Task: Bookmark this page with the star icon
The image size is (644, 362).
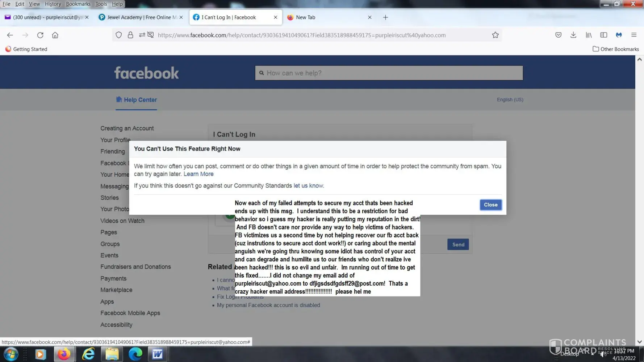Action: pyautogui.click(x=495, y=35)
